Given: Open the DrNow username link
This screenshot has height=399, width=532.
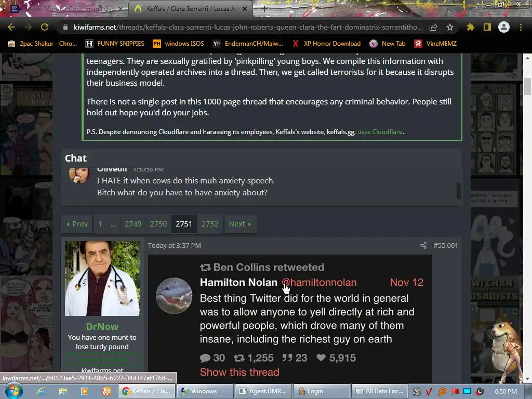Looking at the screenshot, I should coord(102,326).
